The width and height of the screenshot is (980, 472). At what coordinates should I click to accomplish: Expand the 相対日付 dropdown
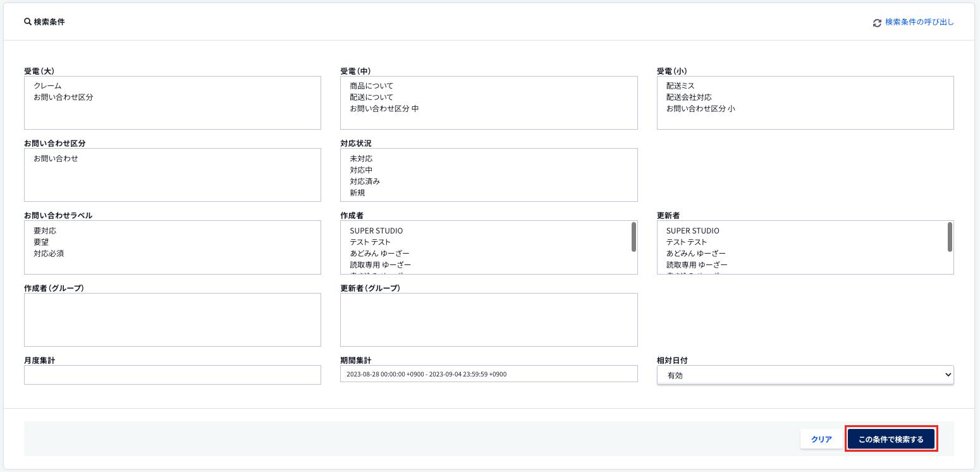tap(805, 375)
